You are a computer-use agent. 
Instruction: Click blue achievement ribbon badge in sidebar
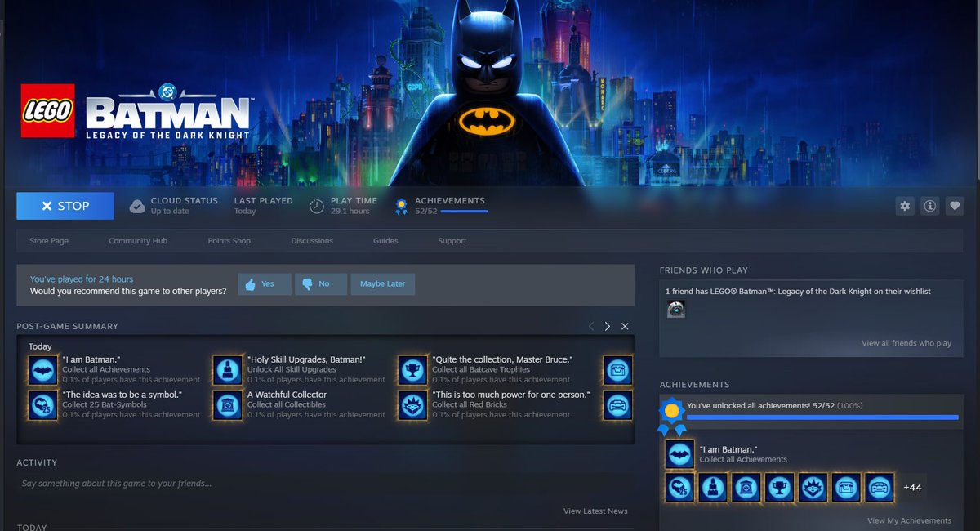(672, 414)
